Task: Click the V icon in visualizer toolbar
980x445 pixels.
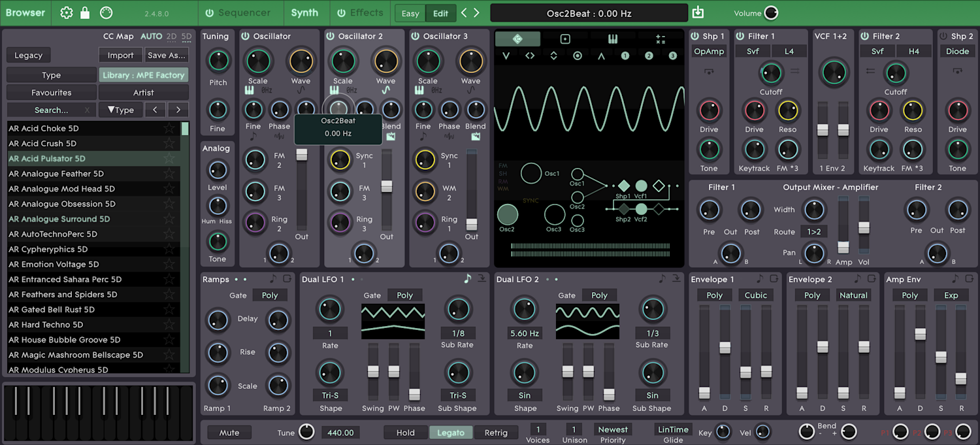Action: (x=506, y=56)
